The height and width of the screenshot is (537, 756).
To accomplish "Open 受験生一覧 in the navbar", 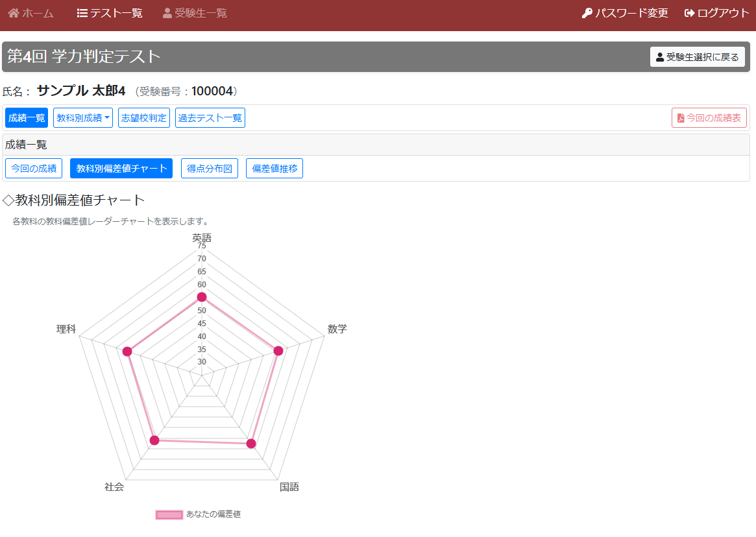I will coord(195,13).
